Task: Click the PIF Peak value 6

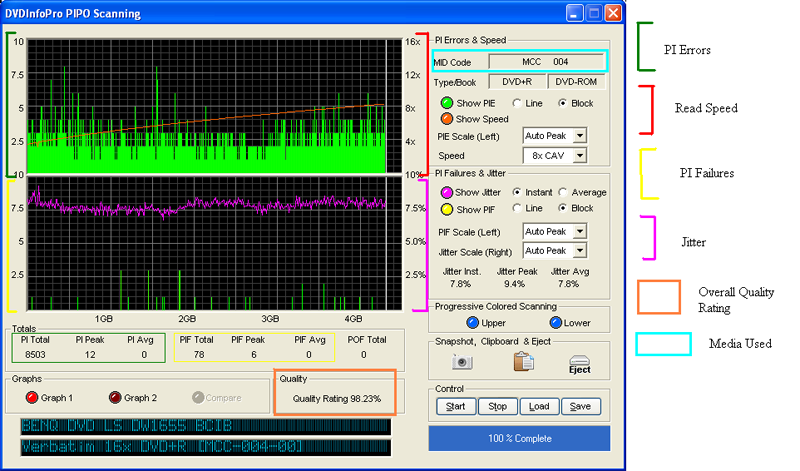Action: pos(254,355)
